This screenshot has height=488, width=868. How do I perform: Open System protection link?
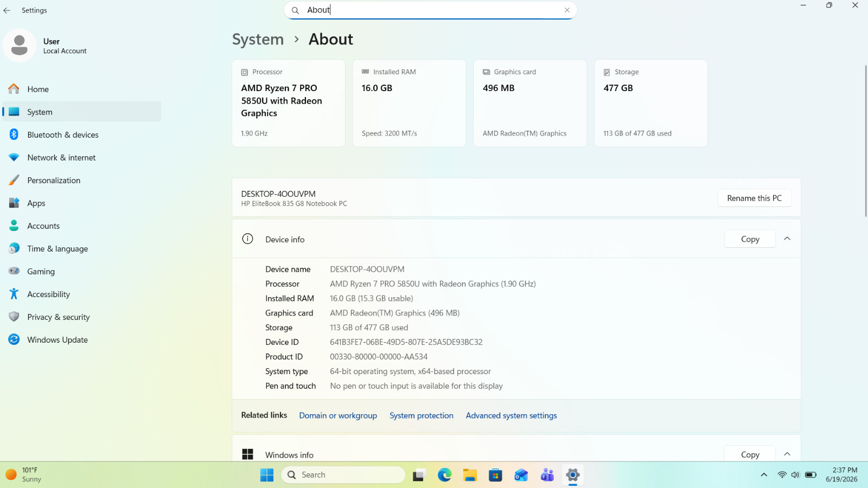422,416
